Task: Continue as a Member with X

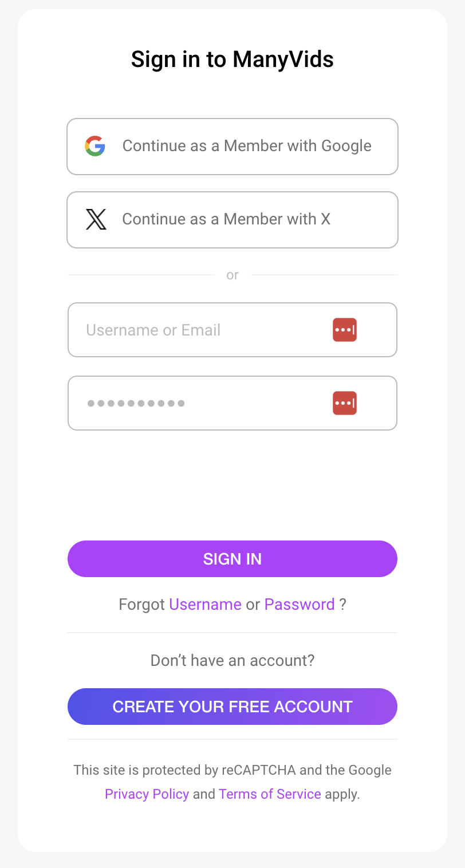Action: tap(226, 219)
